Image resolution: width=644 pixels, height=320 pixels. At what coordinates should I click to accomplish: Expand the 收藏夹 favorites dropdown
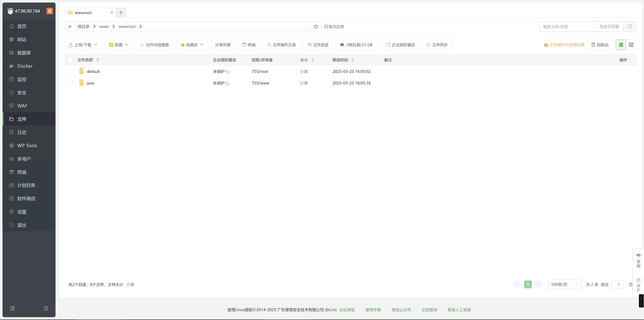pos(192,45)
